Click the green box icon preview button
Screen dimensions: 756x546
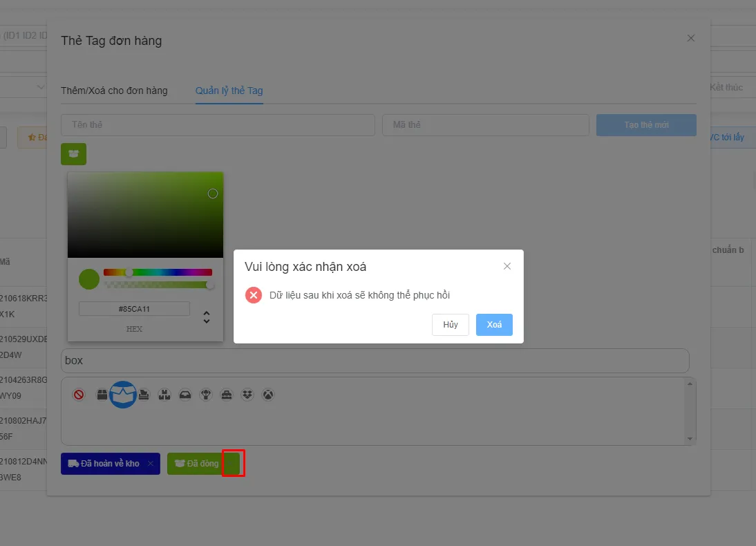74,154
